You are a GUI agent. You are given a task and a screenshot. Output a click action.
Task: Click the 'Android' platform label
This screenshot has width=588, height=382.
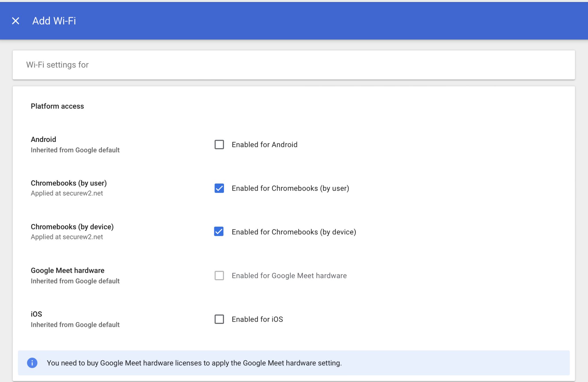click(43, 139)
